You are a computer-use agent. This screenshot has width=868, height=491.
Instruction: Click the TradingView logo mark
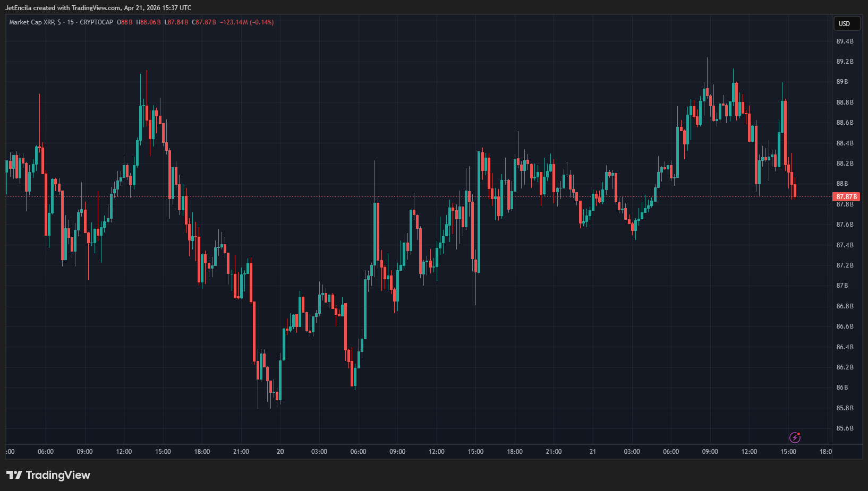(14, 475)
